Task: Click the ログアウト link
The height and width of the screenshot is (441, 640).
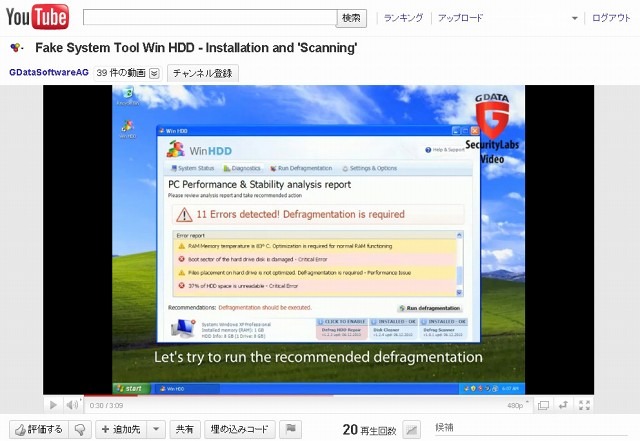Action: point(611,18)
